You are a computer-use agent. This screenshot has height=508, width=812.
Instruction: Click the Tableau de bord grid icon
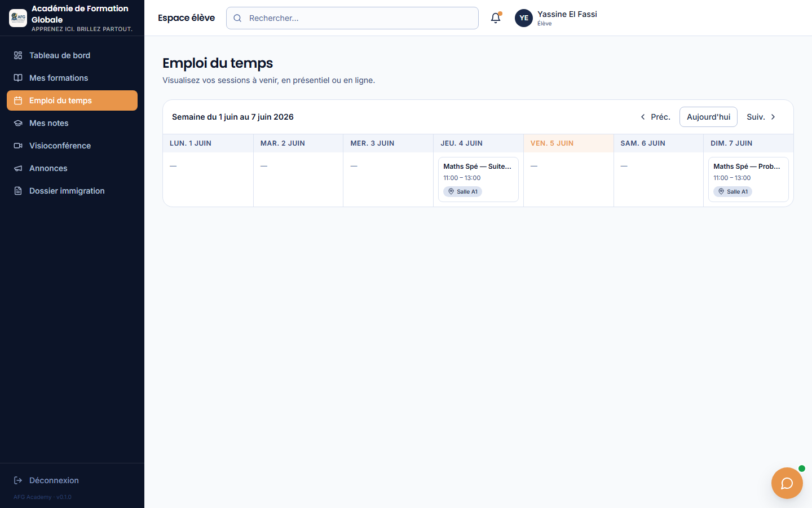tap(18, 55)
